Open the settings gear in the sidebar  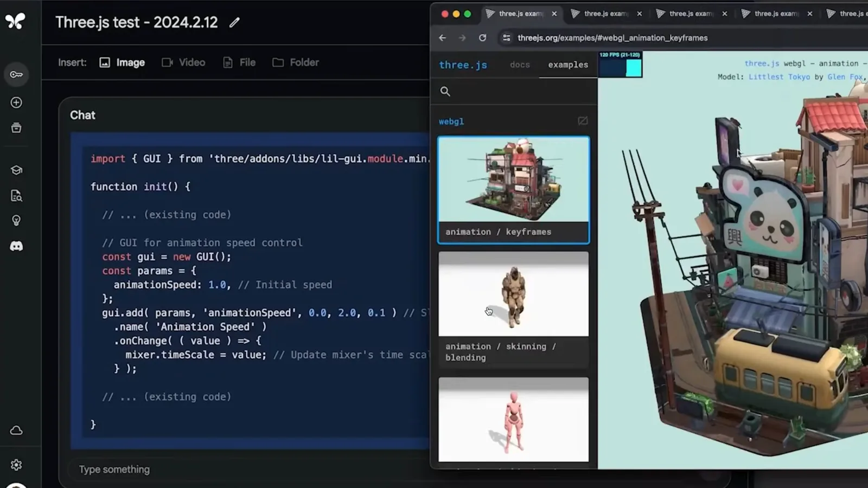(16, 465)
